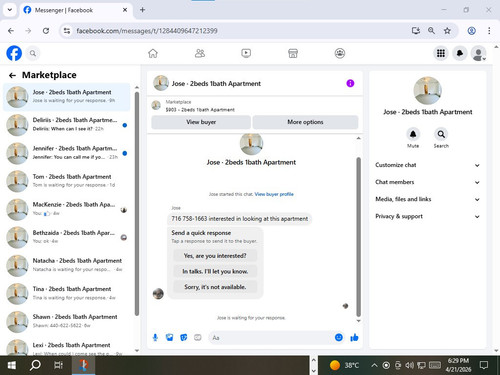500x375 pixels.
Task: Open the Marketplace storefront icon
Action: (x=293, y=53)
